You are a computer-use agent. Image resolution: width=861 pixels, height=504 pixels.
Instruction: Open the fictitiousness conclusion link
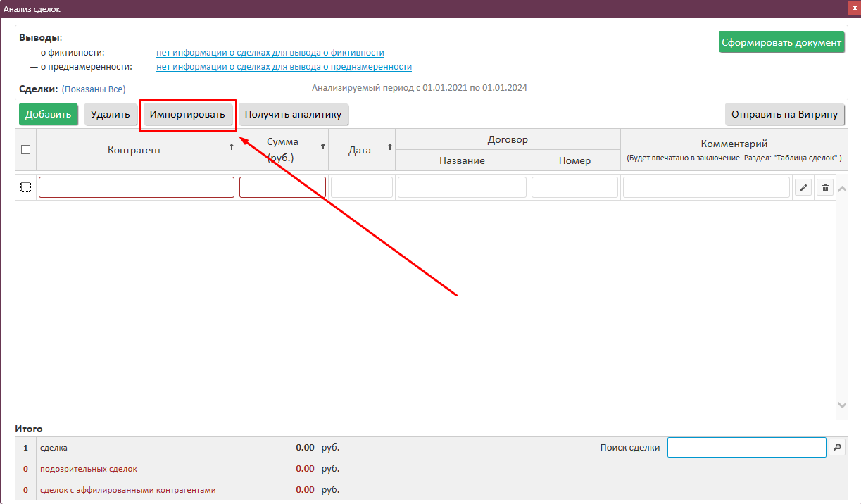tap(270, 53)
